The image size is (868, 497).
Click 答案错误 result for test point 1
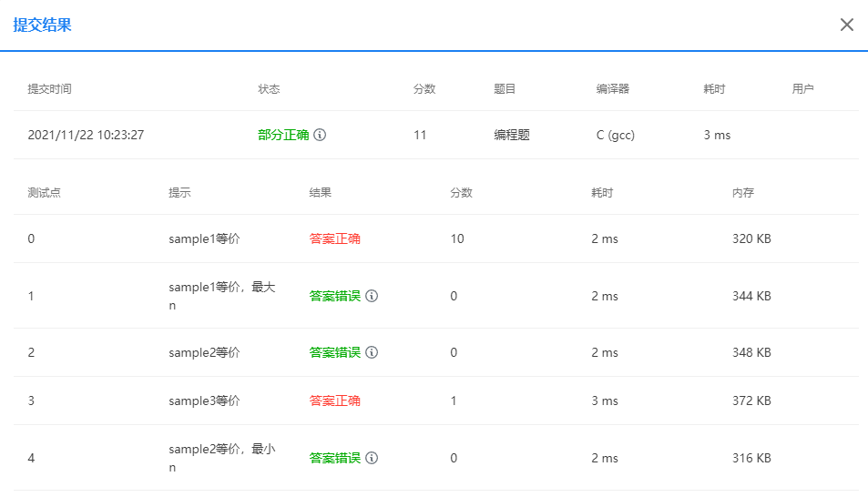click(335, 296)
